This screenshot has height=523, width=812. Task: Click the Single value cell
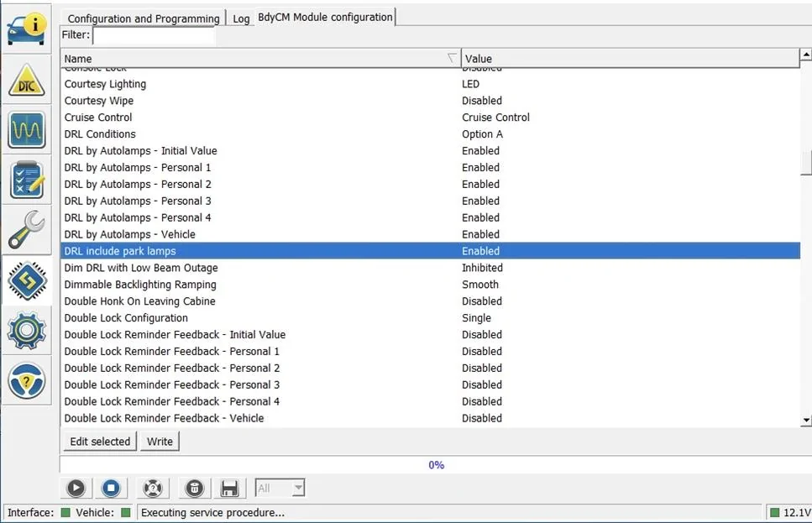click(476, 318)
